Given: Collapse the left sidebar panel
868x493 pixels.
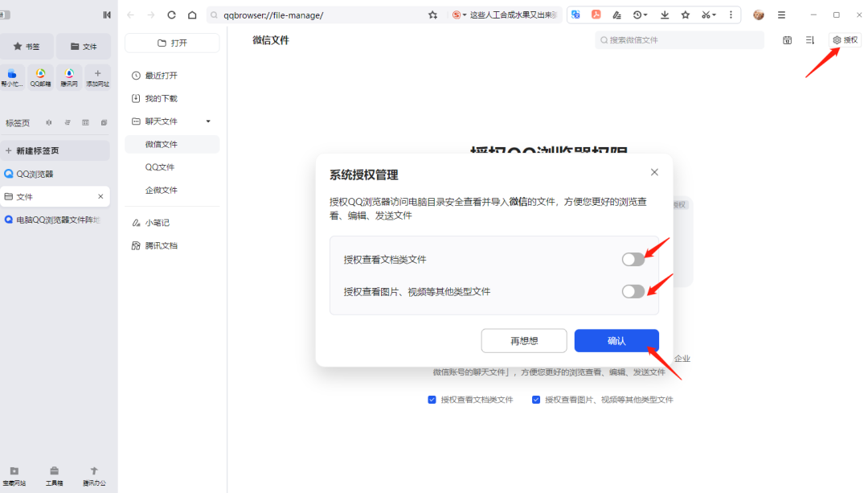Looking at the screenshot, I should coord(107,15).
